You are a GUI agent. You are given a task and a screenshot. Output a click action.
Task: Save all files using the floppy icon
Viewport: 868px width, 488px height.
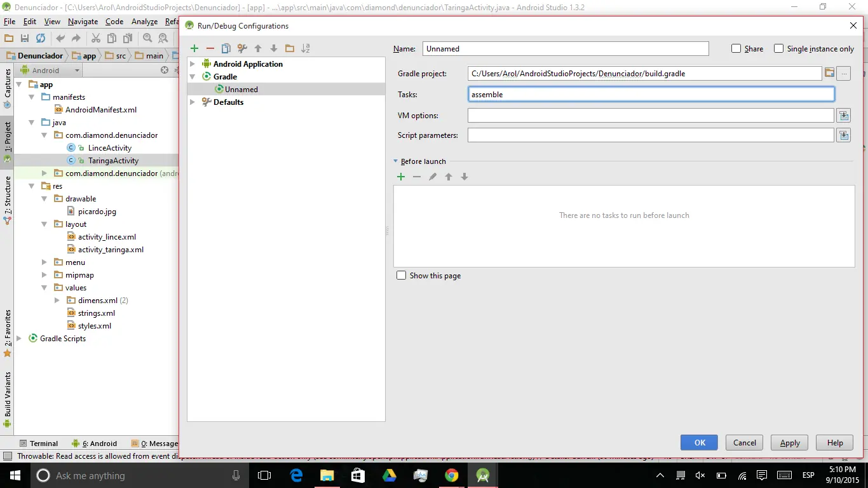25,38
